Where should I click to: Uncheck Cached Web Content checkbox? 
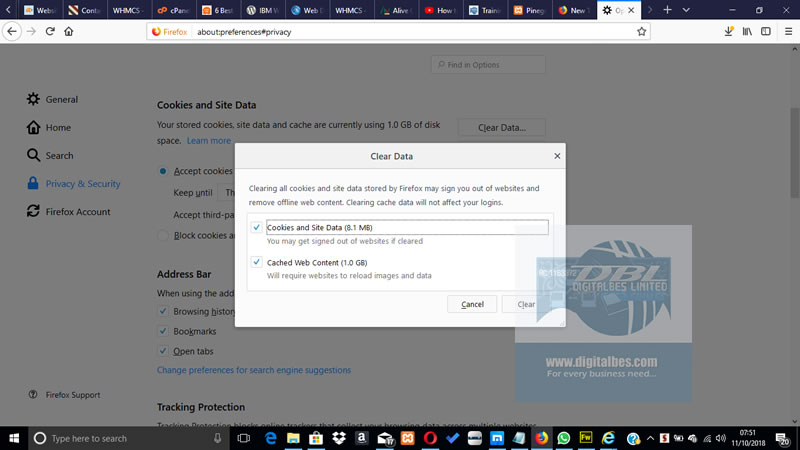[x=257, y=262]
